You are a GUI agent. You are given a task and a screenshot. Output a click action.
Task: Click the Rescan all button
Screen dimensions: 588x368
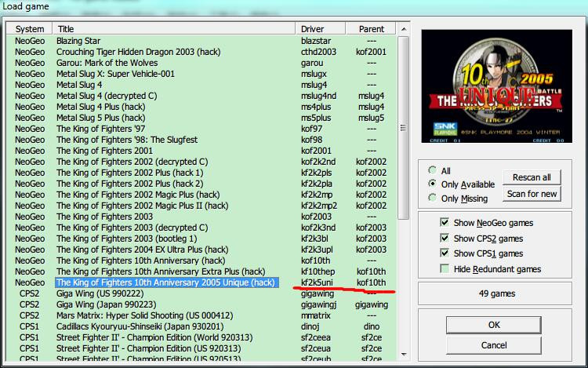[x=532, y=177]
